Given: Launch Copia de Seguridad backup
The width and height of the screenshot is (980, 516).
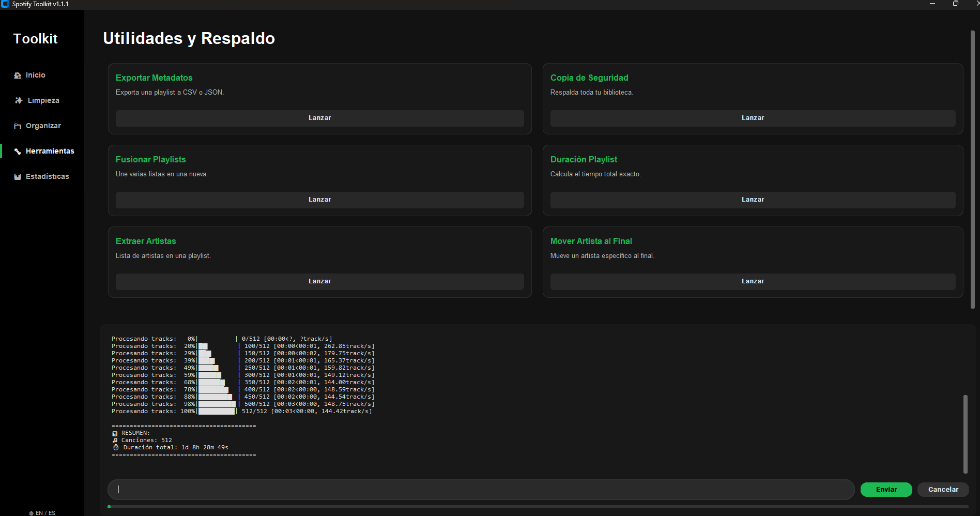Looking at the screenshot, I should (753, 118).
